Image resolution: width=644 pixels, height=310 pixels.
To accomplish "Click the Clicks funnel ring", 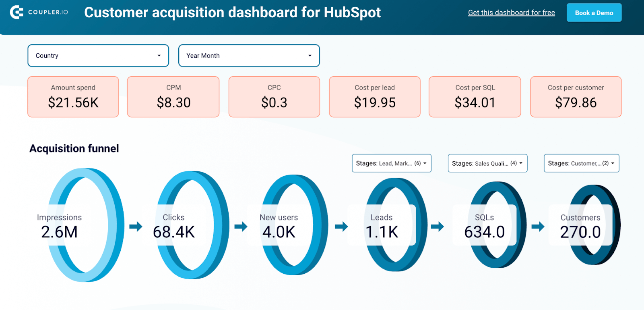I will tap(192, 225).
